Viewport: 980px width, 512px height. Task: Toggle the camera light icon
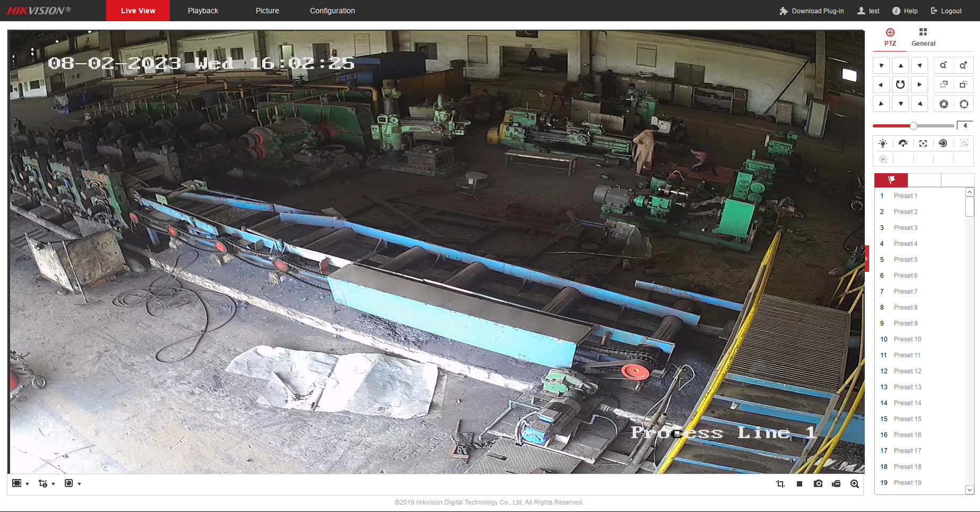coord(883,143)
